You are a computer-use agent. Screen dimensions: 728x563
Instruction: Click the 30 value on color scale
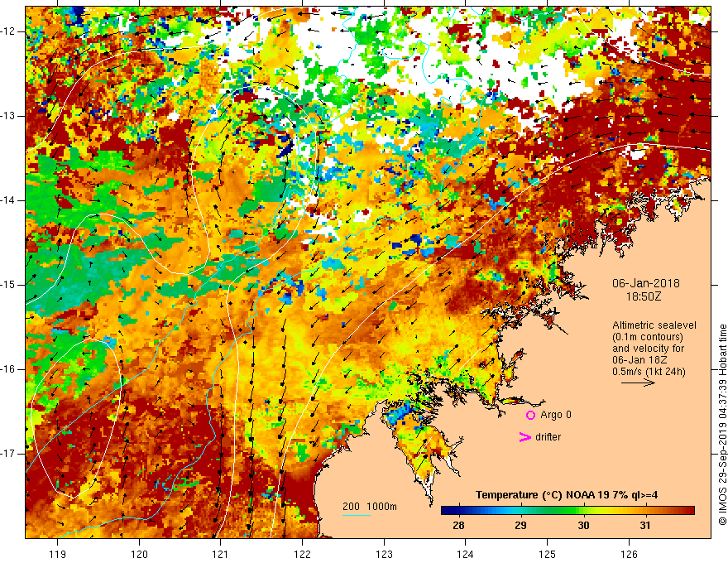[x=583, y=526]
